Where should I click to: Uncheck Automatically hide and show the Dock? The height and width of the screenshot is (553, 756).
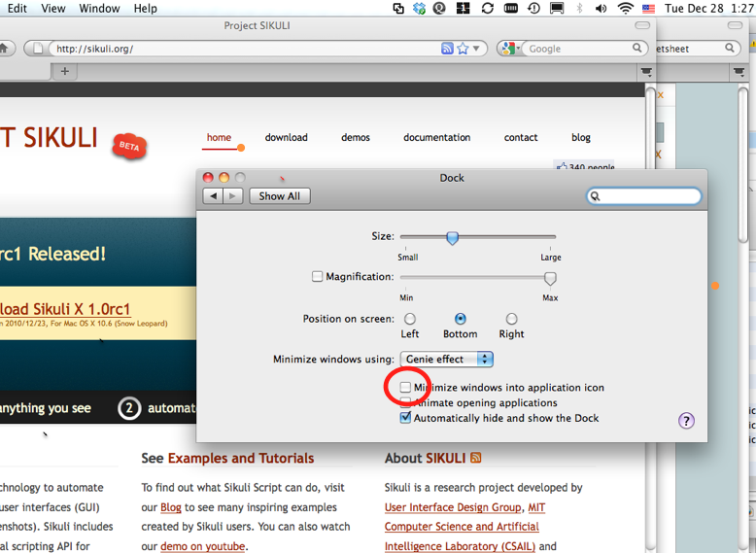(406, 418)
